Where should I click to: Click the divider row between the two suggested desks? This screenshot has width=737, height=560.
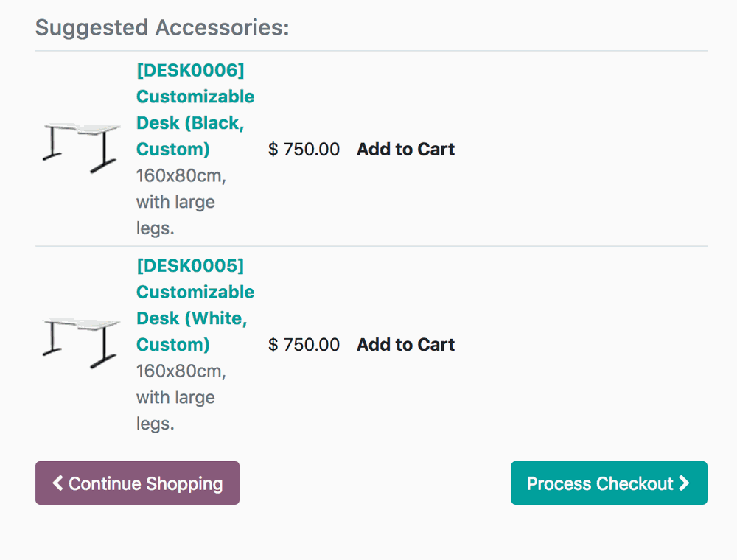click(368, 246)
